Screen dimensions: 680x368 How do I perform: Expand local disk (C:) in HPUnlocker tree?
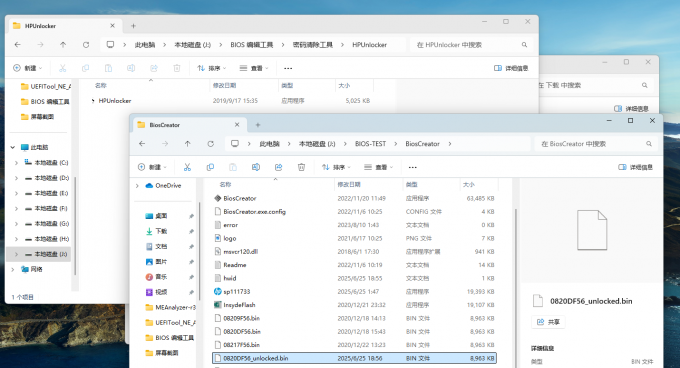[16, 163]
